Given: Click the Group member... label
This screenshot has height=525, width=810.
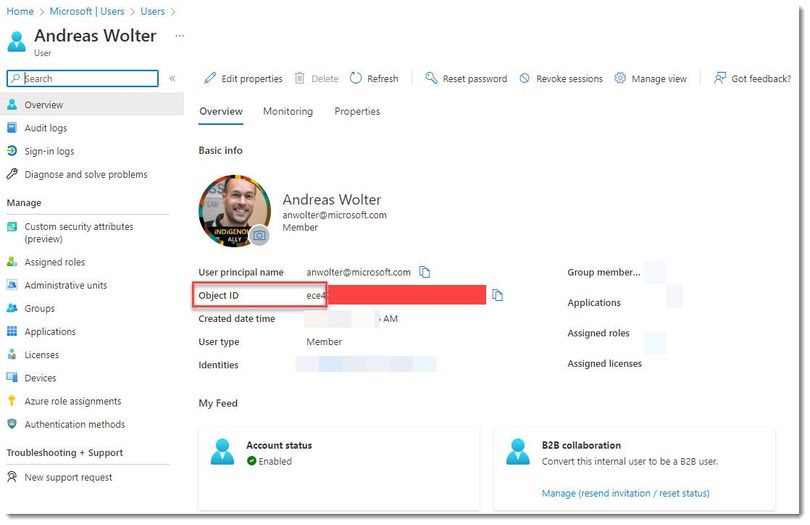Looking at the screenshot, I should tap(603, 272).
